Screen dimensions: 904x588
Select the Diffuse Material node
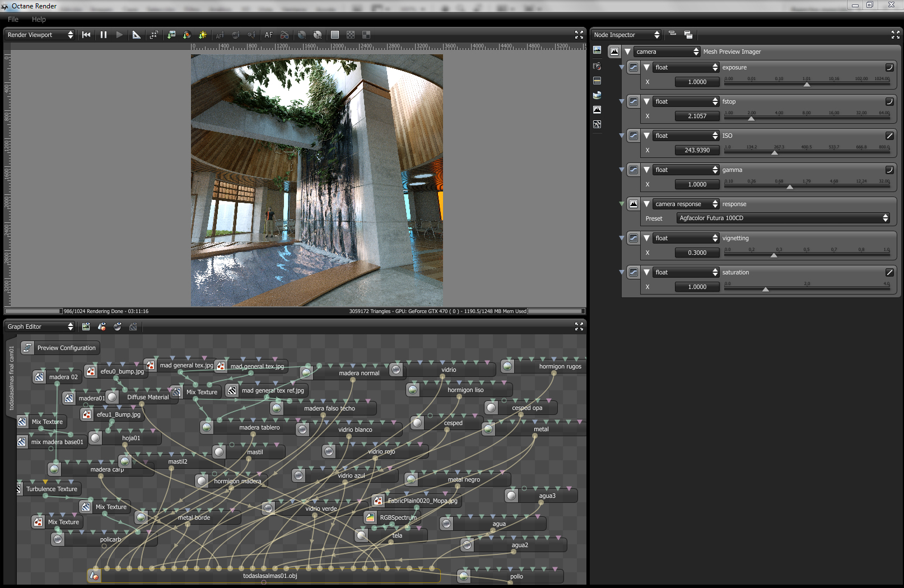coord(141,397)
